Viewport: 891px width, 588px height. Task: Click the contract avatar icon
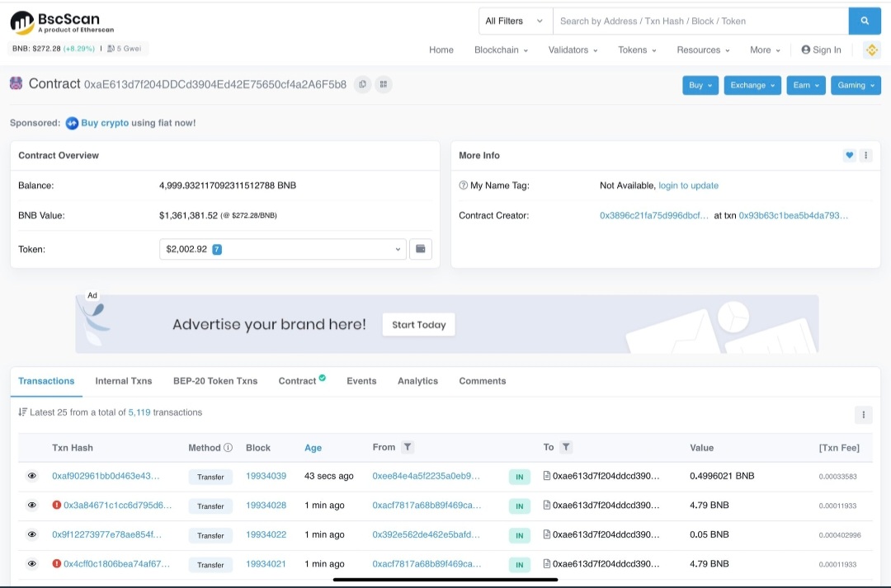click(16, 83)
